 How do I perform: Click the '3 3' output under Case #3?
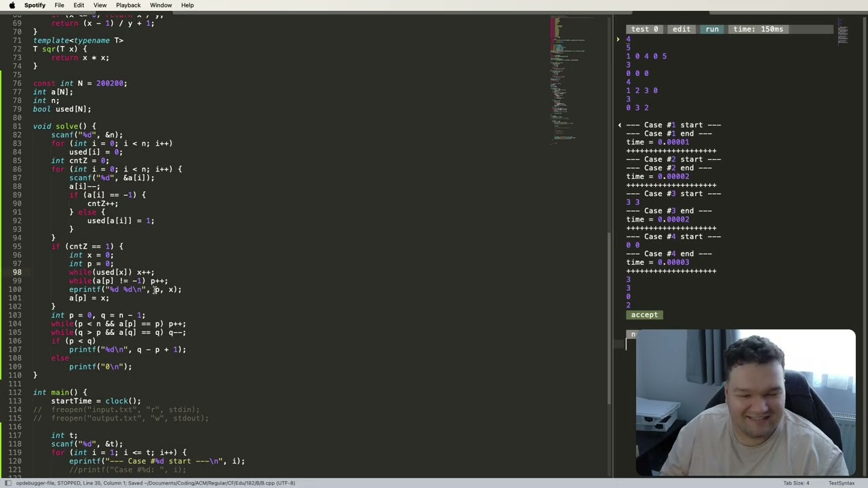pyautogui.click(x=633, y=202)
